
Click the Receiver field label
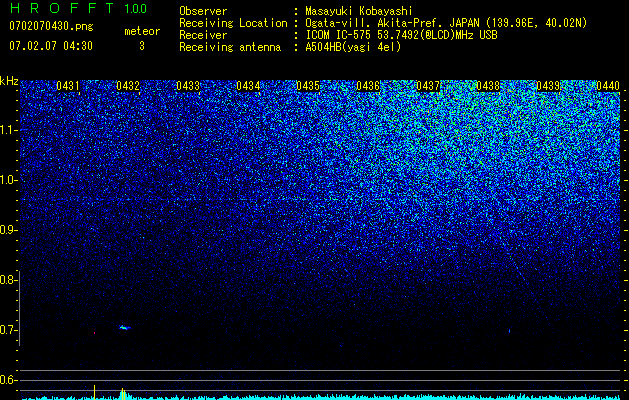click(203, 35)
